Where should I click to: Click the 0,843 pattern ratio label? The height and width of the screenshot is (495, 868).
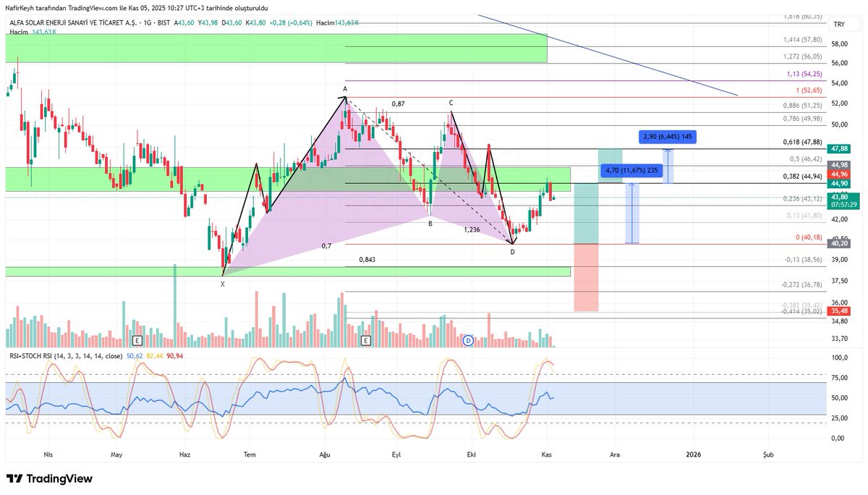point(367,259)
